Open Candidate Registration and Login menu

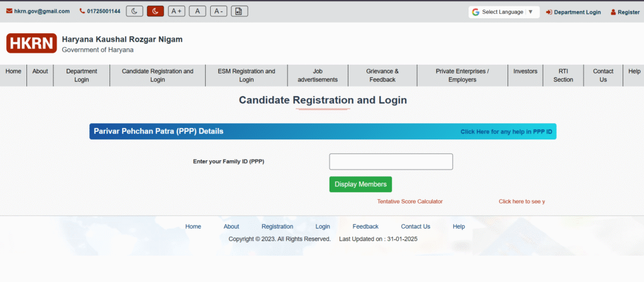157,75
